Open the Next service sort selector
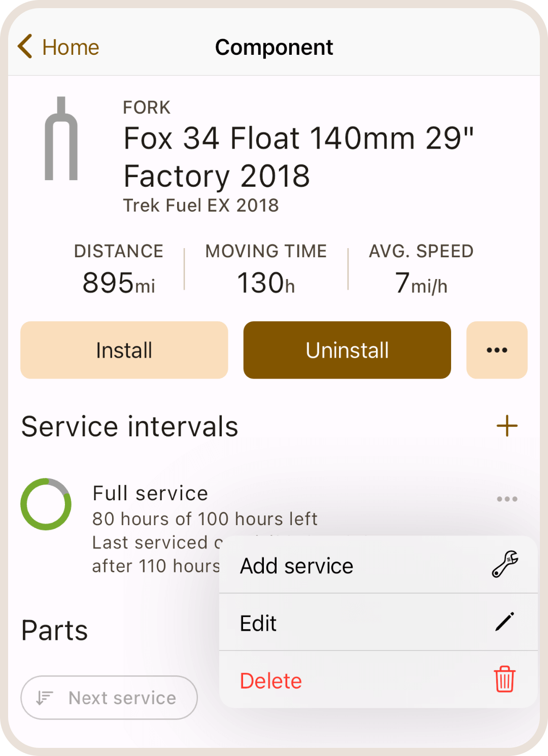 (109, 698)
